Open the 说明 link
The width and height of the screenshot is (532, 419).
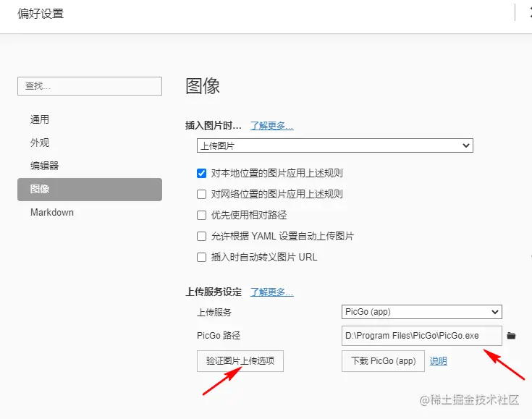point(439,361)
